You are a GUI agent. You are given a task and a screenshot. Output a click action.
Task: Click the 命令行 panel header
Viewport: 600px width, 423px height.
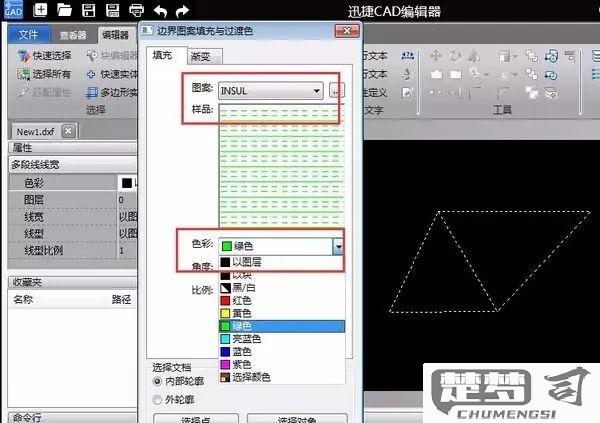(73, 417)
